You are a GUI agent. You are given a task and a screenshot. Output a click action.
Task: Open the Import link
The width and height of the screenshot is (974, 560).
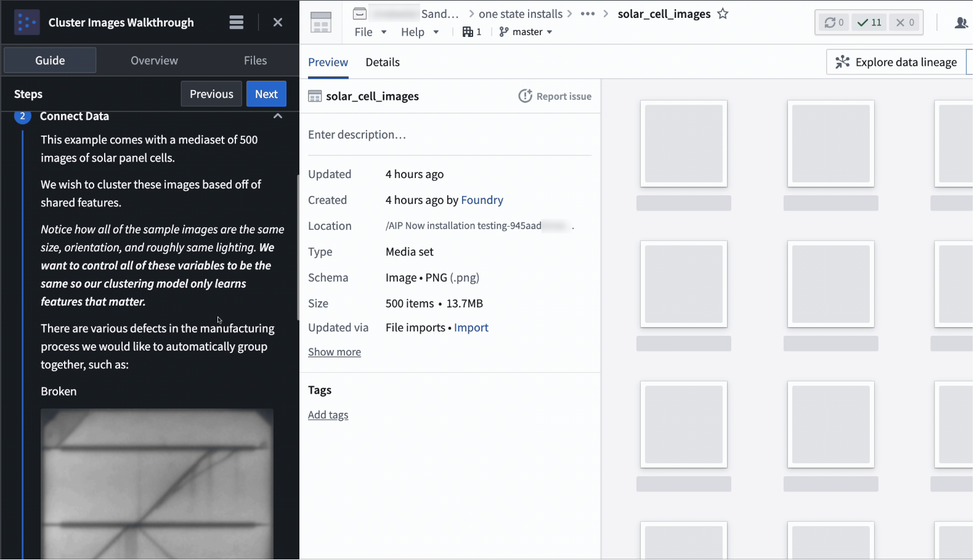(471, 327)
